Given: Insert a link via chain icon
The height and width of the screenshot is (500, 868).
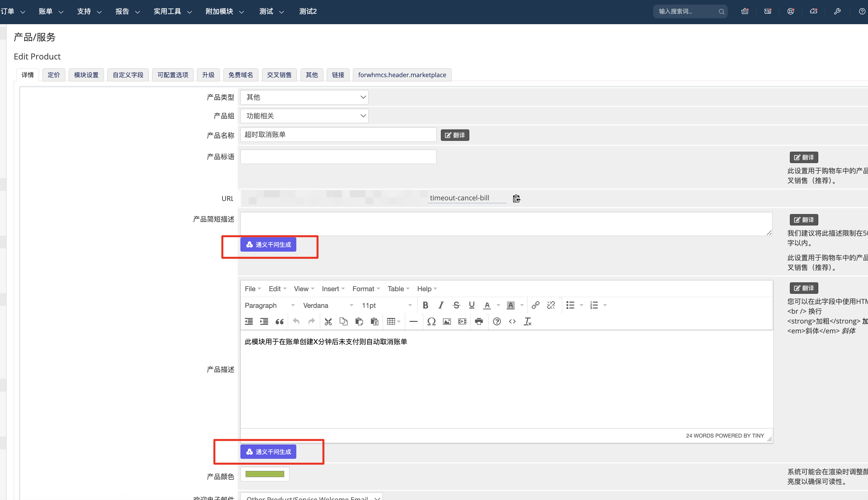Looking at the screenshot, I should pyautogui.click(x=535, y=305).
